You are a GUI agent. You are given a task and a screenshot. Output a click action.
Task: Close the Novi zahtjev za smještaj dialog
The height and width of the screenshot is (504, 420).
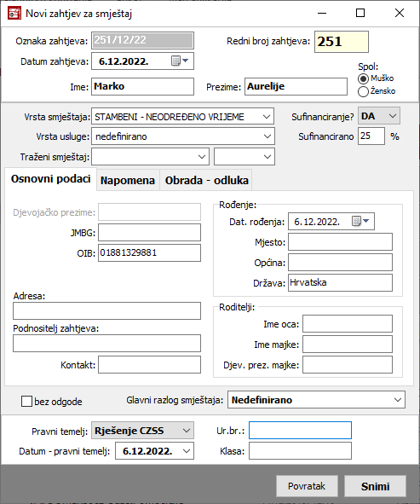coord(400,13)
